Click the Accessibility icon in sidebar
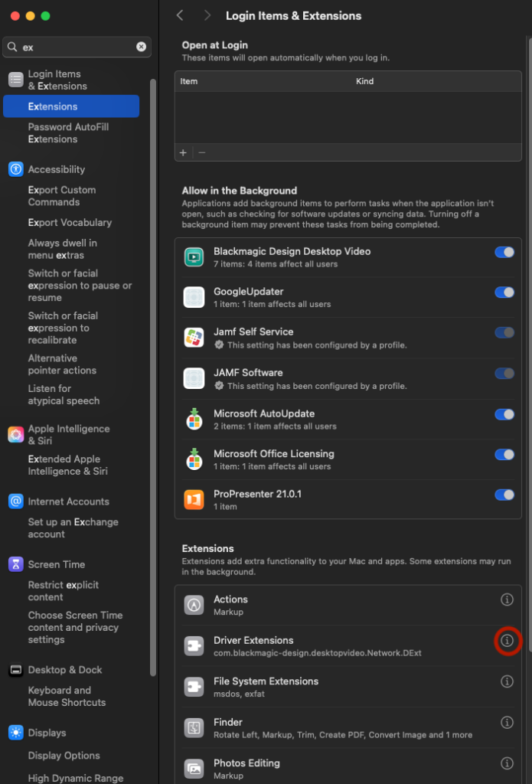 pos(15,169)
